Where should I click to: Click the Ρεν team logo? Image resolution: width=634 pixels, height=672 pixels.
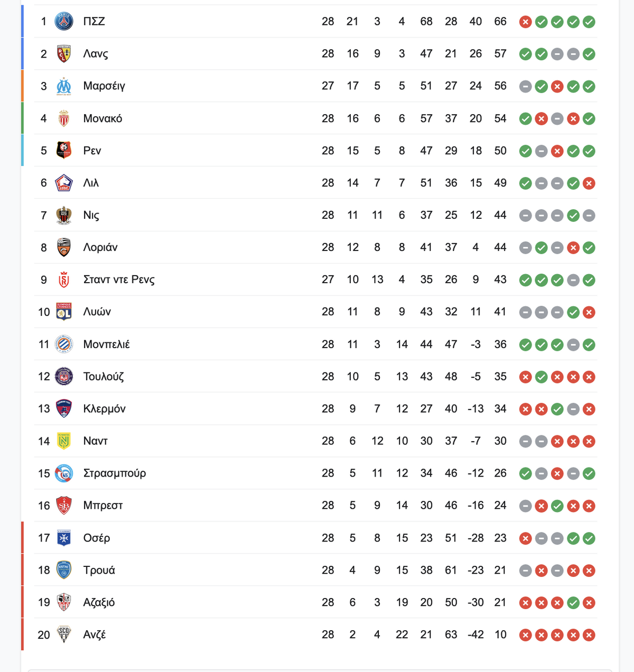[64, 151]
